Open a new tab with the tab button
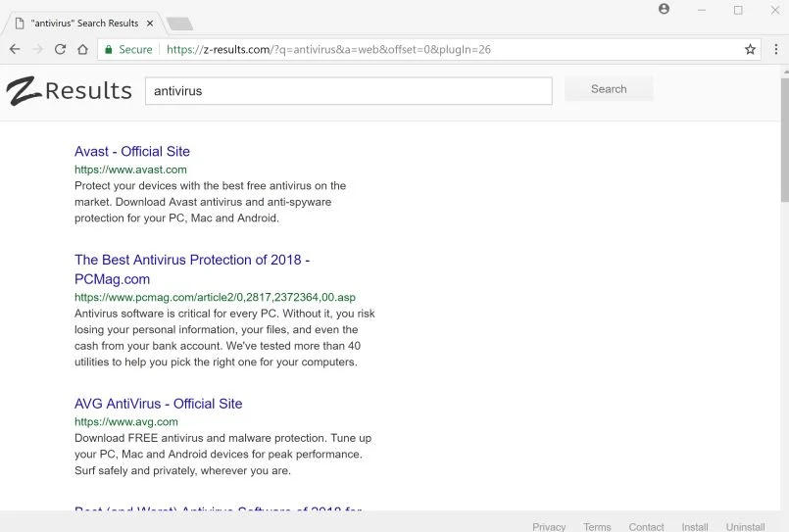 [179, 24]
